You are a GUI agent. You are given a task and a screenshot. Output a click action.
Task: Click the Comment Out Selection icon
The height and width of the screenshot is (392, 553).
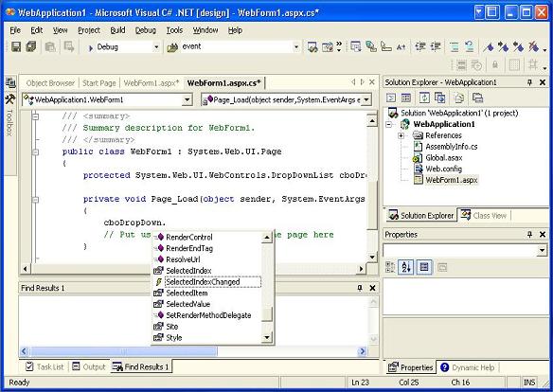pyautogui.click(x=455, y=46)
